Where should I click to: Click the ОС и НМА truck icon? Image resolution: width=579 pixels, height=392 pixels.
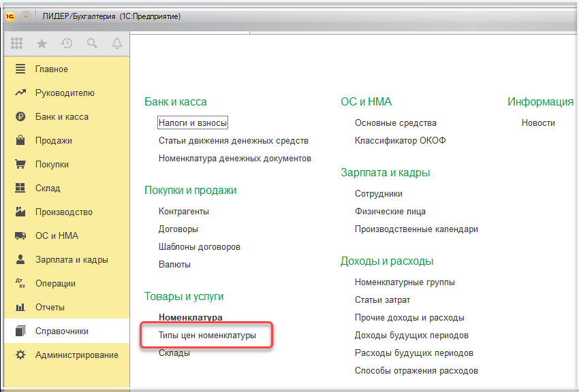pyautogui.click(x=20, y=235)
